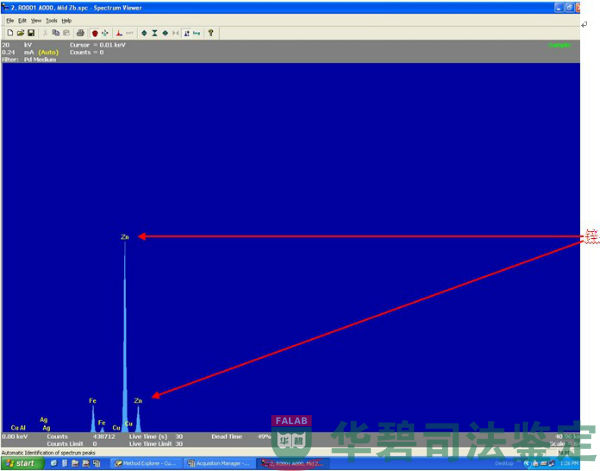Click fourth quick launch icon in taskbar

pos(86,463)
